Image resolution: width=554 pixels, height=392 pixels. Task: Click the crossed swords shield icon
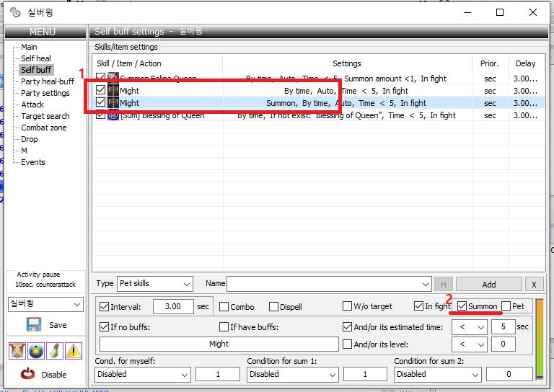tap(16, 351)
